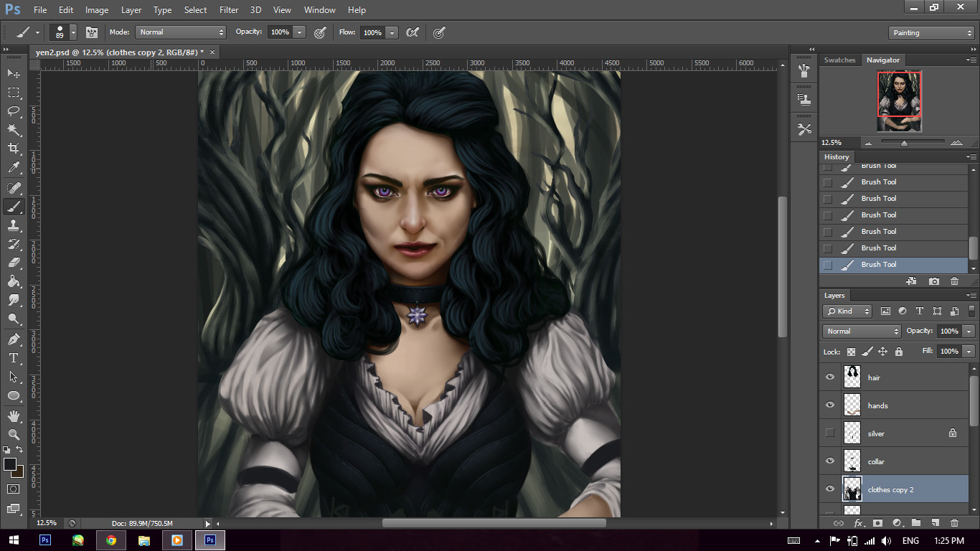
Task: Hide the clothes copy 2 layer
Action: point(830,489)
